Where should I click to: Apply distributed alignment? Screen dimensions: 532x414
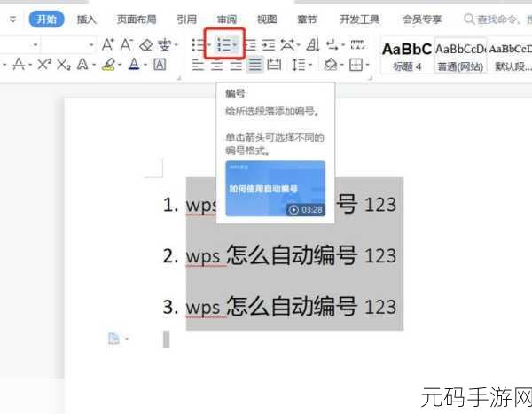[x=274, y=64]
